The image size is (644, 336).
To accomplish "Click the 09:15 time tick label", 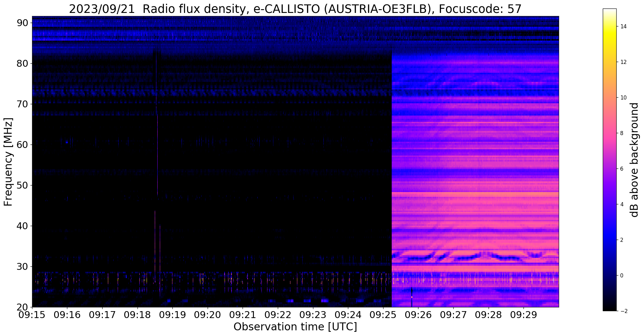I will 32,315.
